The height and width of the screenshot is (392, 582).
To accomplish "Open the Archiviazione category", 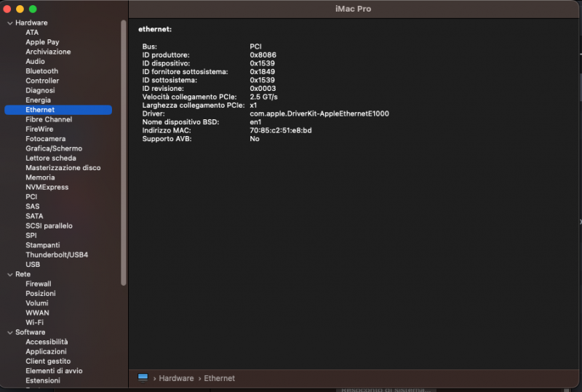I will pyautogui.click(x=48, y=52).
